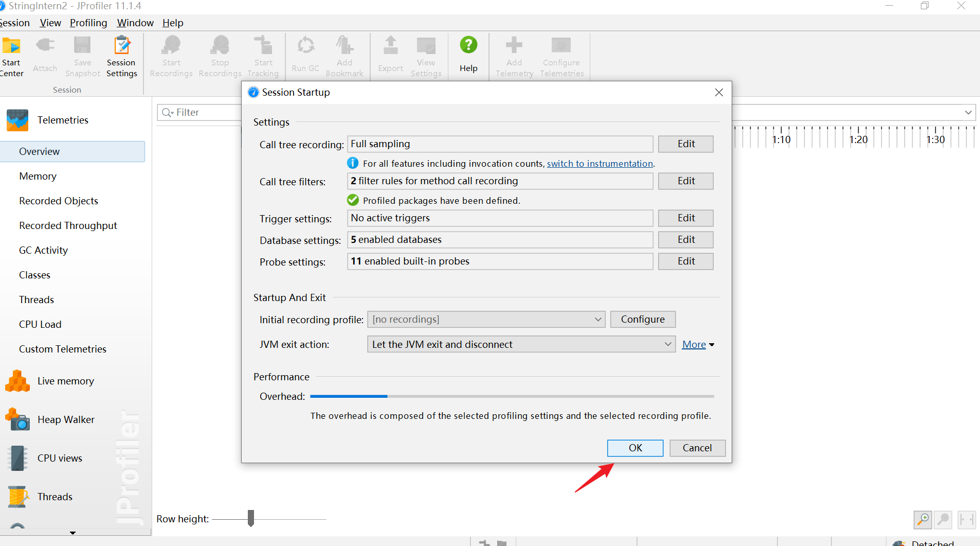The width and height of the screenshot is (980, 546).
Task: Expand the More options arrow
Action: coord(712,345)
